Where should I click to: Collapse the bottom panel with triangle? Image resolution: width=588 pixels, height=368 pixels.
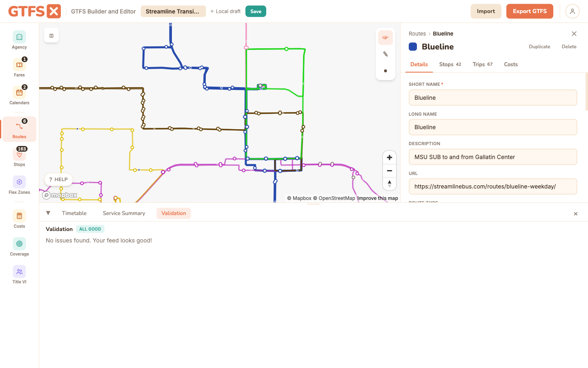48,213
